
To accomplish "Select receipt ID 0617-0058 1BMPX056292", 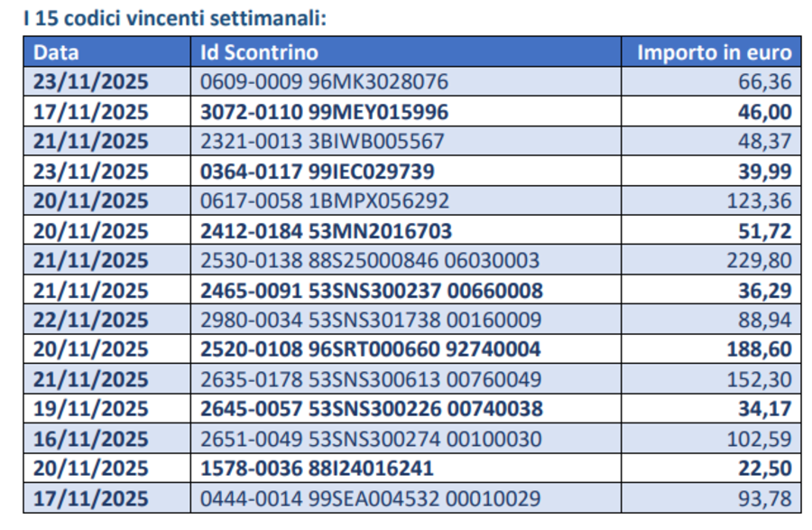I will [x=325, y=201].
